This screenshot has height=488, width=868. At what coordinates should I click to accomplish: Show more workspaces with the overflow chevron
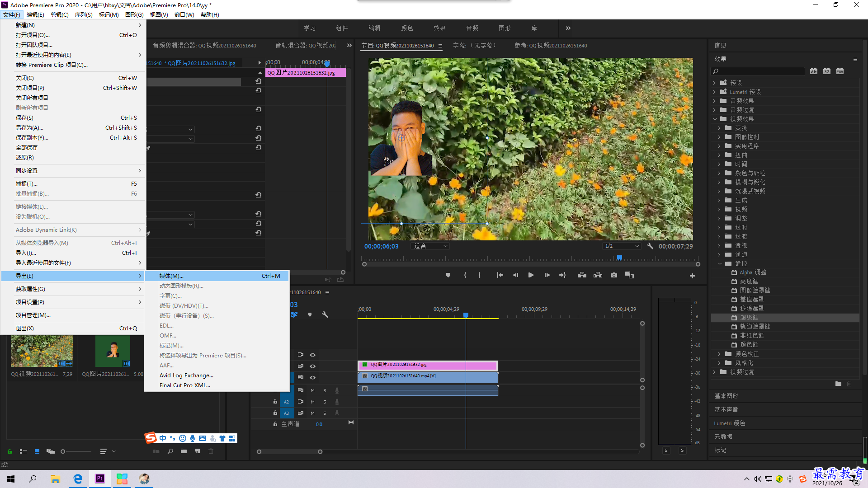(568, 28)
